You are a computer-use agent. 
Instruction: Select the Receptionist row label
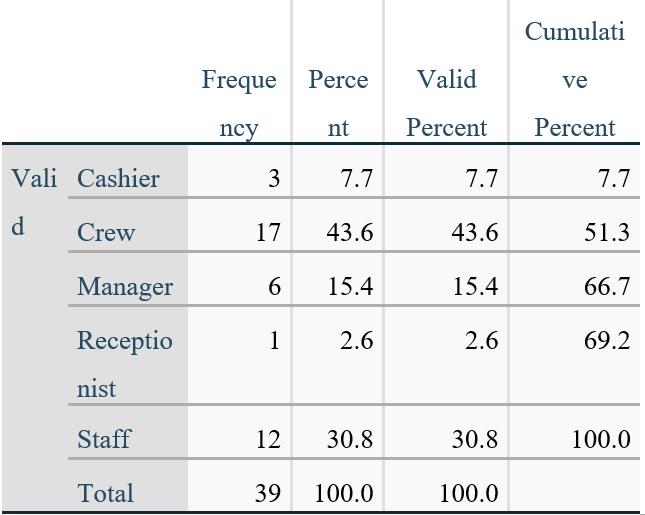coord(124,363)
